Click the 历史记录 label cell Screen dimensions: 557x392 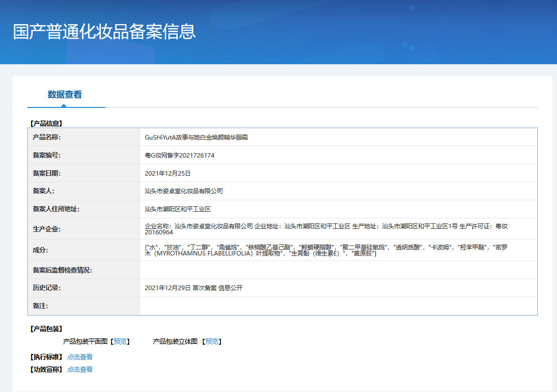coord(84,288)
